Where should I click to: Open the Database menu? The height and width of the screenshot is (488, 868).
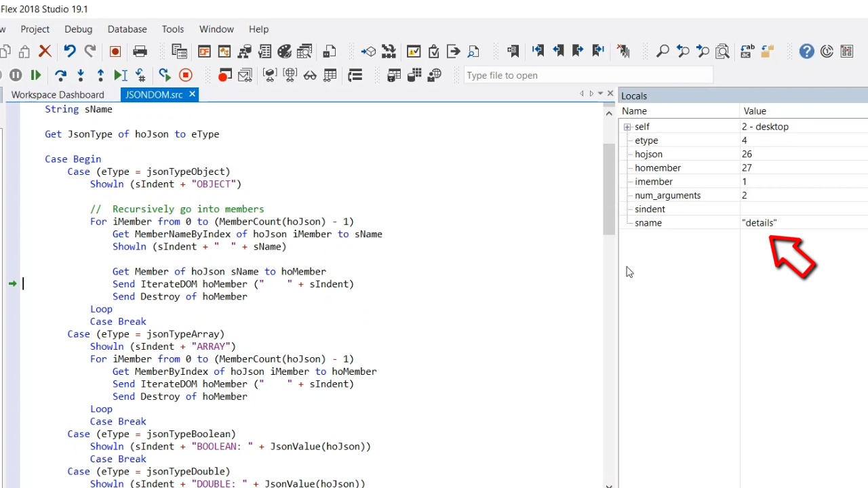(x=127, y=29)
